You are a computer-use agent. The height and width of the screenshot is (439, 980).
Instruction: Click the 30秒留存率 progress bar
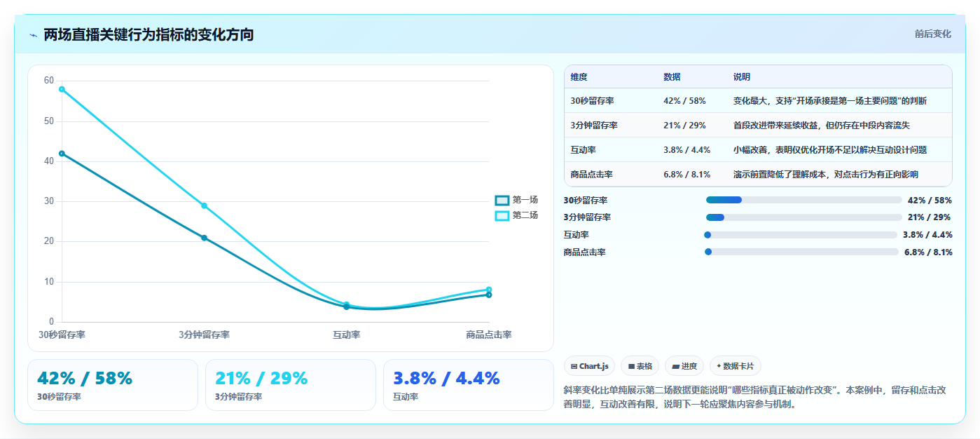(804, 200)
